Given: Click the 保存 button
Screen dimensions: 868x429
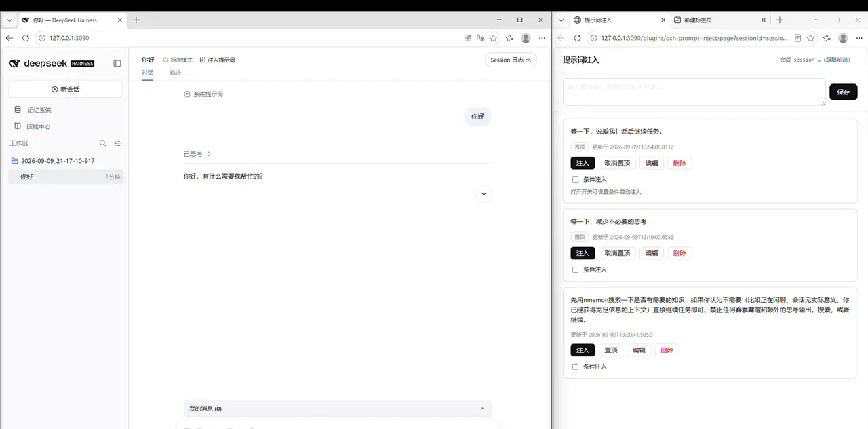Looking at the screenshot, I should (x=843, y=92).
